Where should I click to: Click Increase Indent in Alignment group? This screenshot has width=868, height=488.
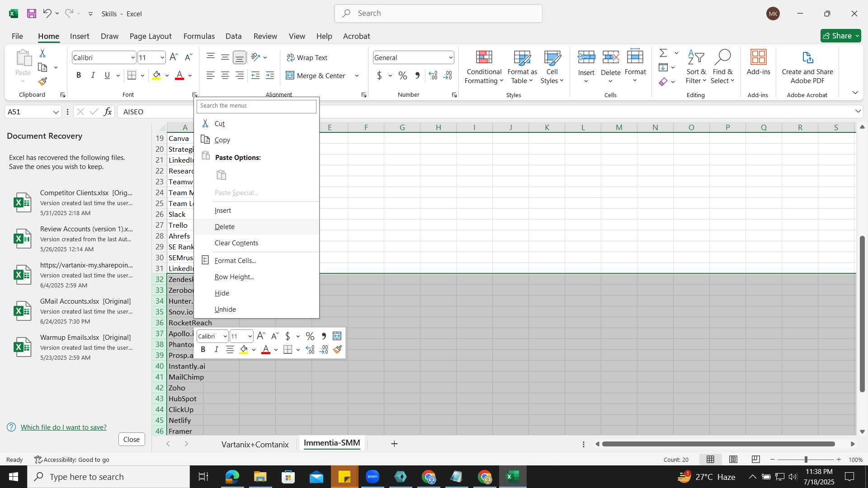(x=270, y=75)
